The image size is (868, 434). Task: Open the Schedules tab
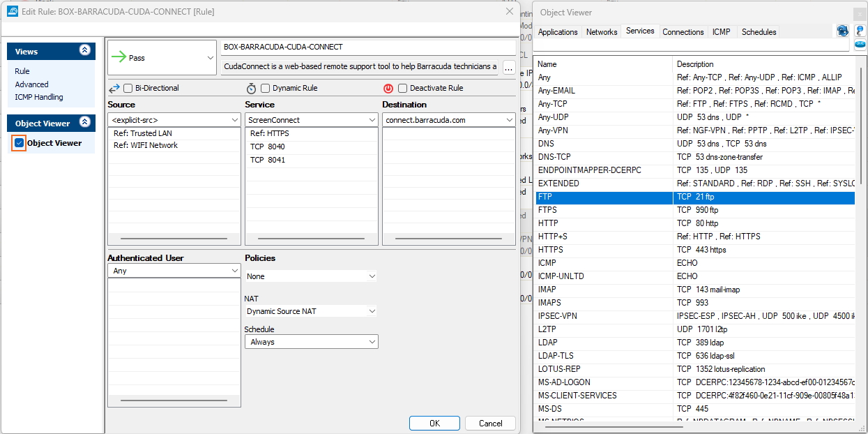pyautogui.click(x=759, y=32)
